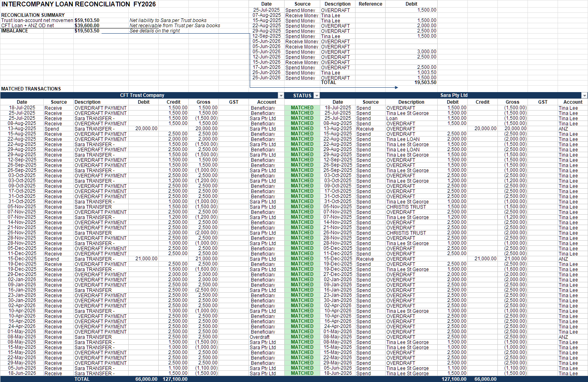The image size is (588, 382).
Task: Select CHRISTIS TRUST description on 05-Nov-2025 row
Action: click(406, 207)
